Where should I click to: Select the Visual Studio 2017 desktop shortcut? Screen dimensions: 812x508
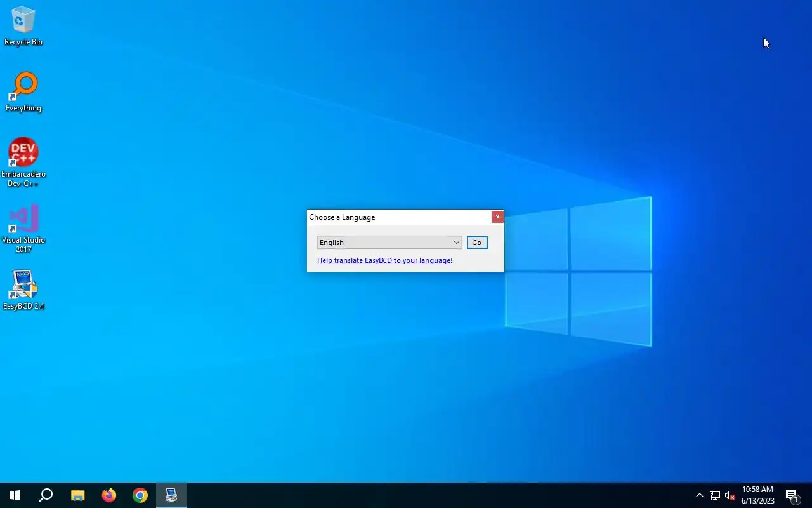pyautogui.click(x=23, y=229)
